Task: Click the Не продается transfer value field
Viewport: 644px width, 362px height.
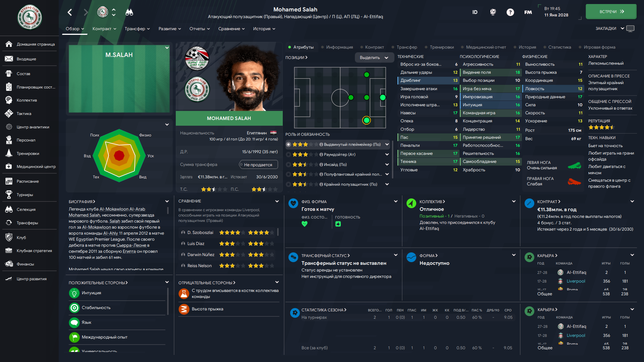Action: point(258,165)
